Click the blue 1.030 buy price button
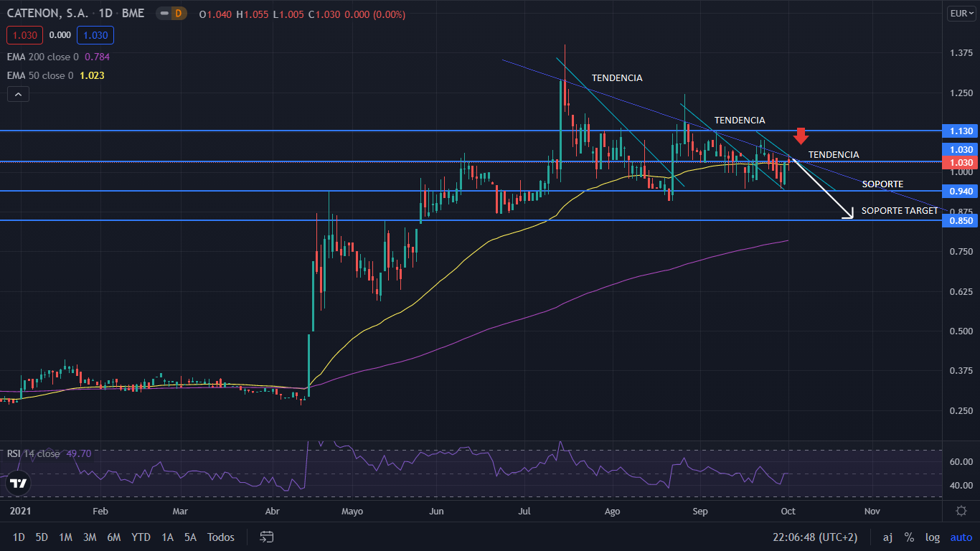980x551 pixels. 95,34
